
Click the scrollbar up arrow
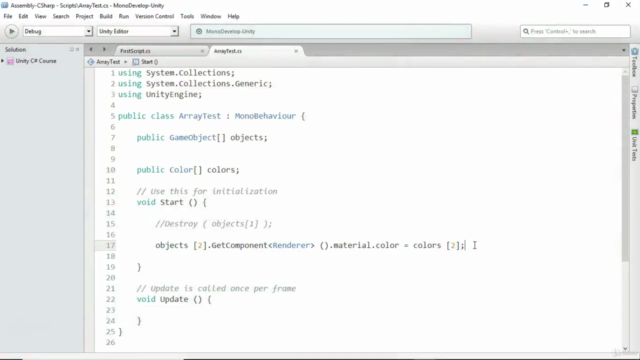(x=625, y=72)
